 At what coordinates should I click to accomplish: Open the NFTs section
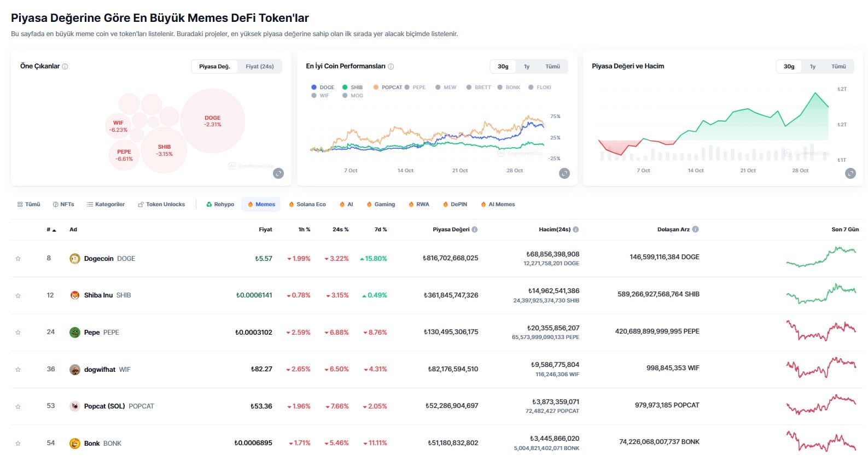(x=63, y=205)
